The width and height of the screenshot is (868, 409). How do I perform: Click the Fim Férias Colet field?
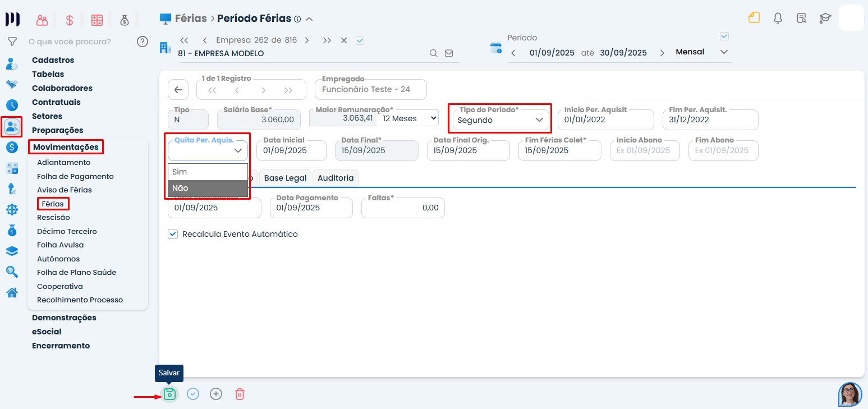click(x=559, y=150)
